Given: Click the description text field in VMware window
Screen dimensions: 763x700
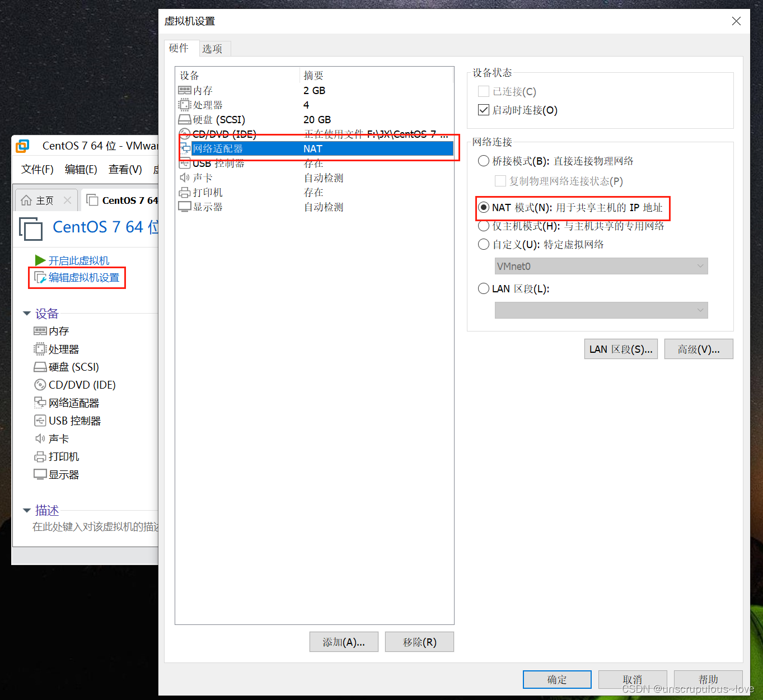Looking at the screenshot, I should [95, 526].
